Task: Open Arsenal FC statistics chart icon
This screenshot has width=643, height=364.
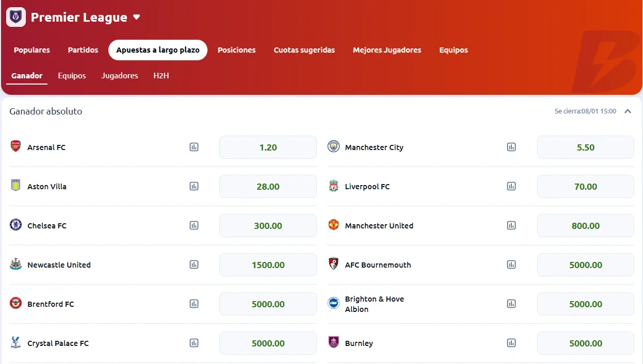Action: pos(194,147)
